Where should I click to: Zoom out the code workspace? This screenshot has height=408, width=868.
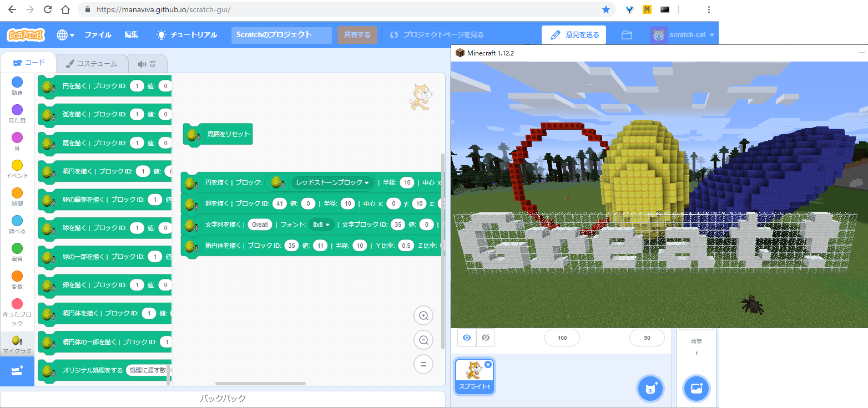coord(423,340)
